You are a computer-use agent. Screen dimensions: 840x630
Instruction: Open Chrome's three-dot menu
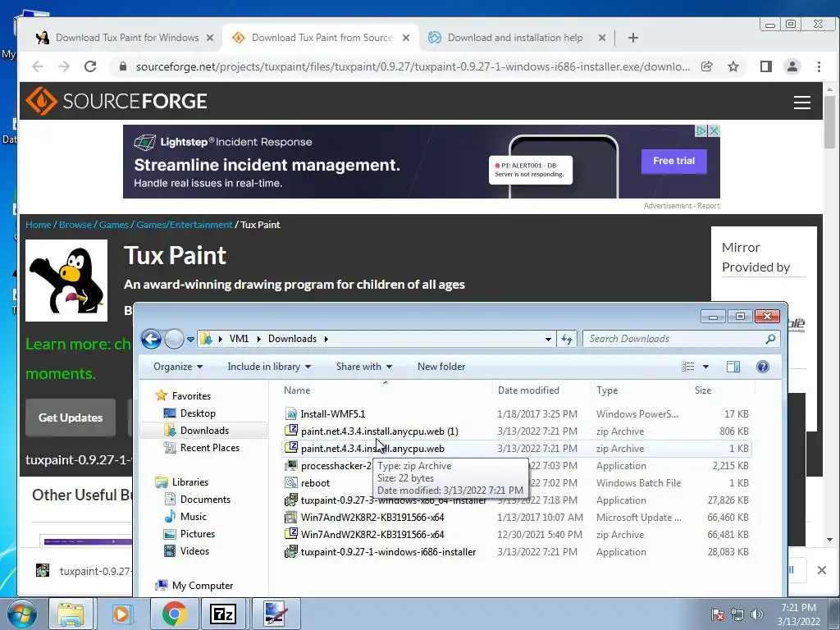click(819, 66)
